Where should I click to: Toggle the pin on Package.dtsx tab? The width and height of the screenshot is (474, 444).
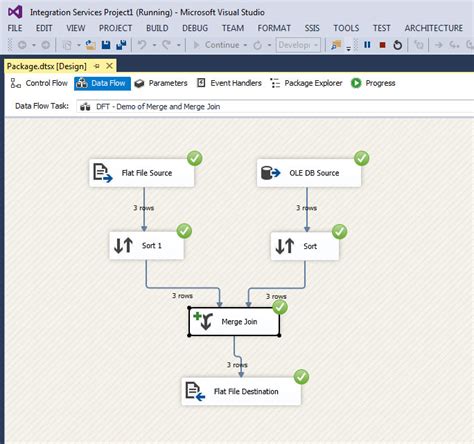point(97,66)
